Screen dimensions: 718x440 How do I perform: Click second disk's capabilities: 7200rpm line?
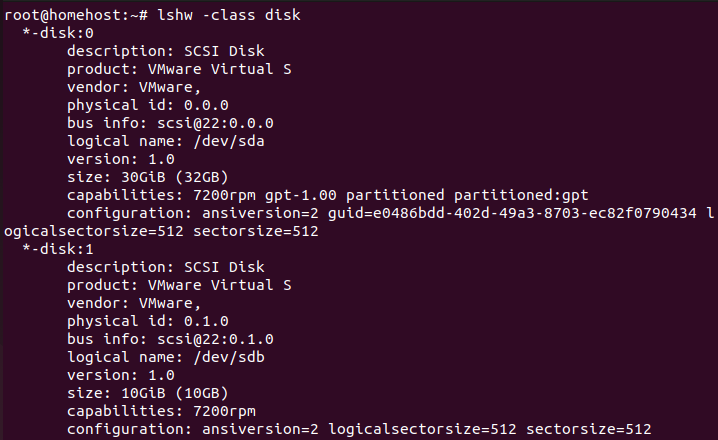161,411
